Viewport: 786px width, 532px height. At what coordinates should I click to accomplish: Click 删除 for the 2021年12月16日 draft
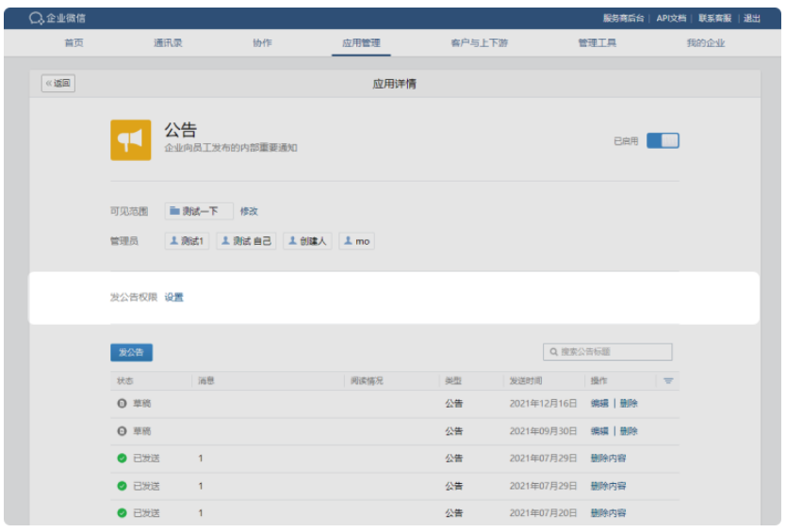pos(629,403)
